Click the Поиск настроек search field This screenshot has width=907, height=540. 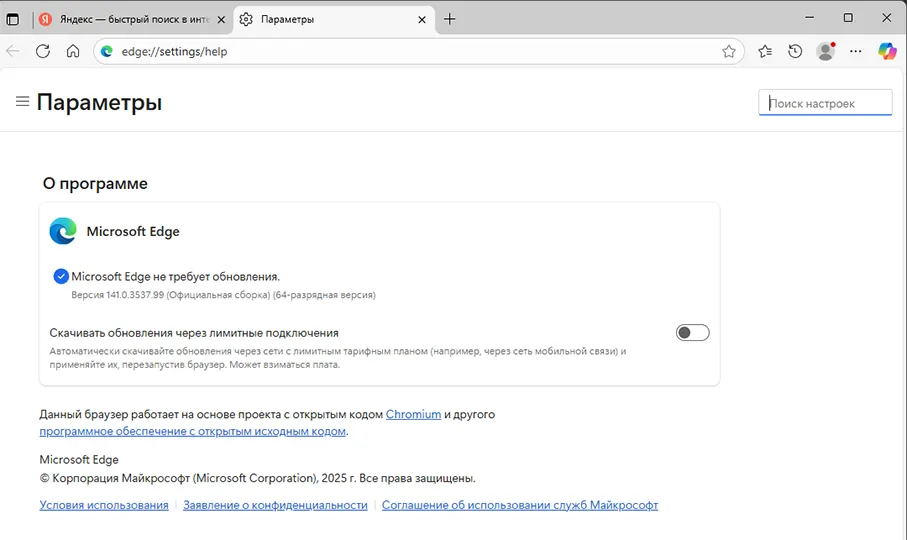pos(825,103)
